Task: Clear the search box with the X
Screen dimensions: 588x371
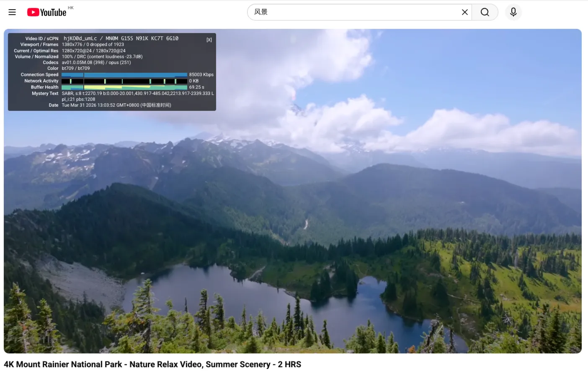Action: pyautogui.click(x=464, y=12)
